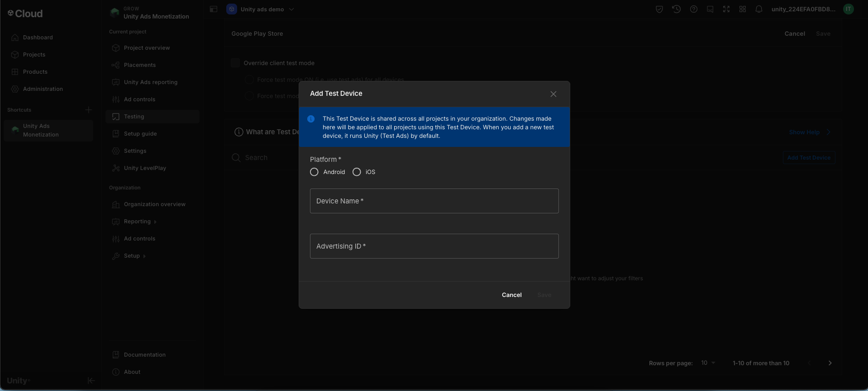This screenshot has height=391, width=868.
Task: Click the Unity logo at bottom left
Action: 18,381
